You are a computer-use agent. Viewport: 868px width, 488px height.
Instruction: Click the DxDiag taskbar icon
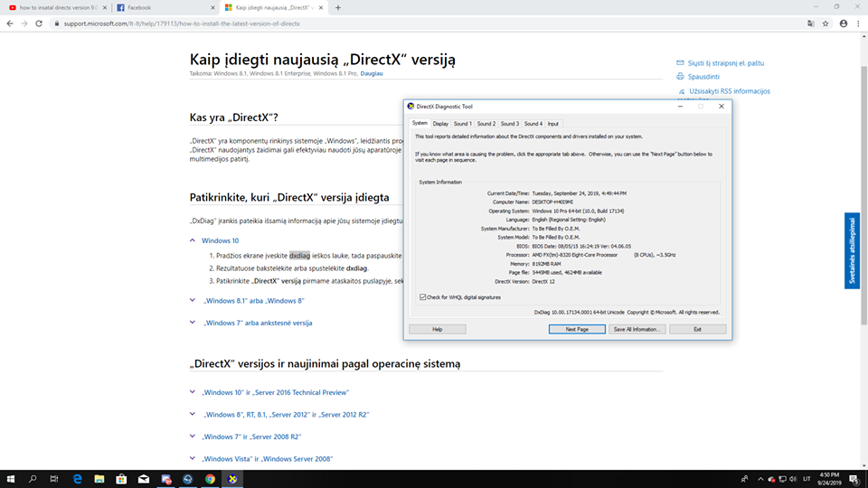click(x=232, y=479)
